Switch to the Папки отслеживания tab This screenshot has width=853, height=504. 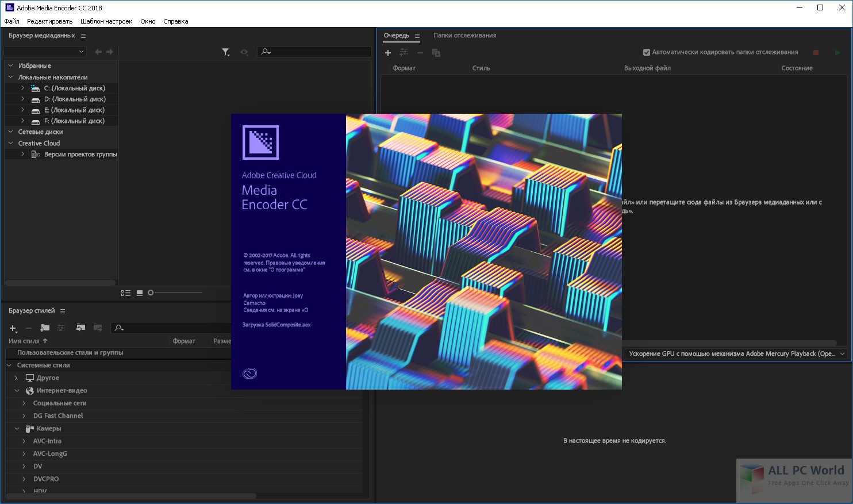click(x=464, y=36)
